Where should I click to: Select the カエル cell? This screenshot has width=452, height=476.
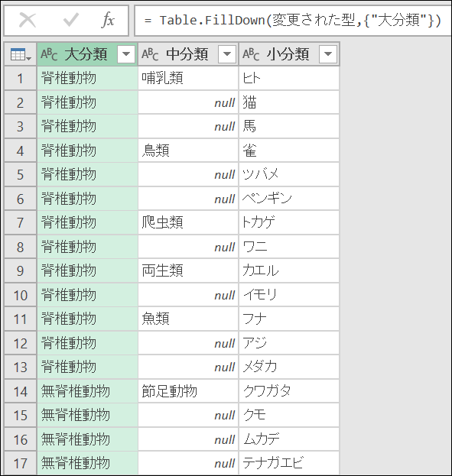click(289, 270)
